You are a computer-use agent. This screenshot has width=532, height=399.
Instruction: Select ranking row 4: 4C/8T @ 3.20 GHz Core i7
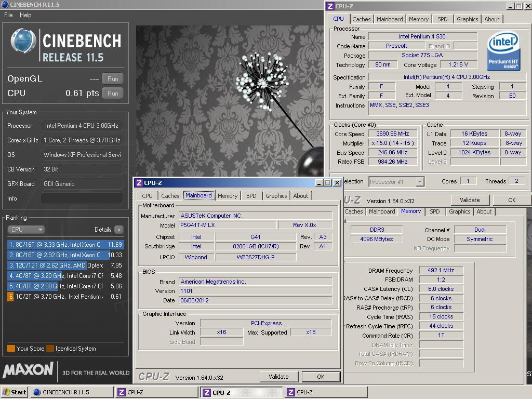coord(65,276)
